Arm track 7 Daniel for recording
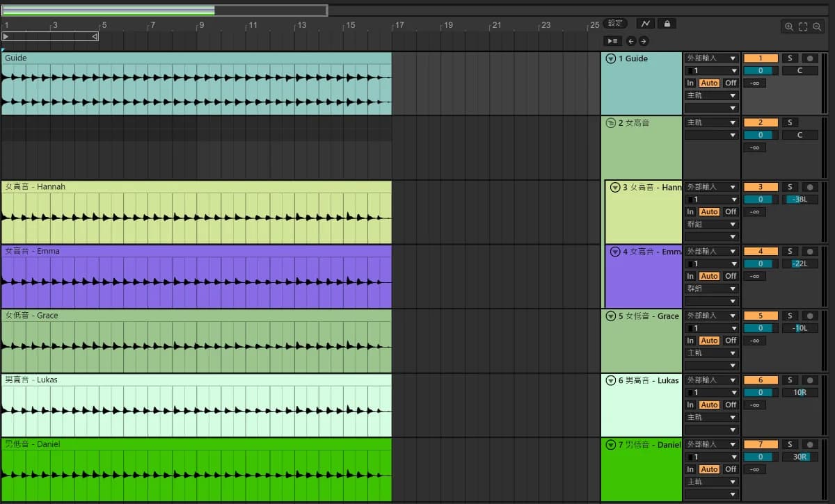 [810, 444]
